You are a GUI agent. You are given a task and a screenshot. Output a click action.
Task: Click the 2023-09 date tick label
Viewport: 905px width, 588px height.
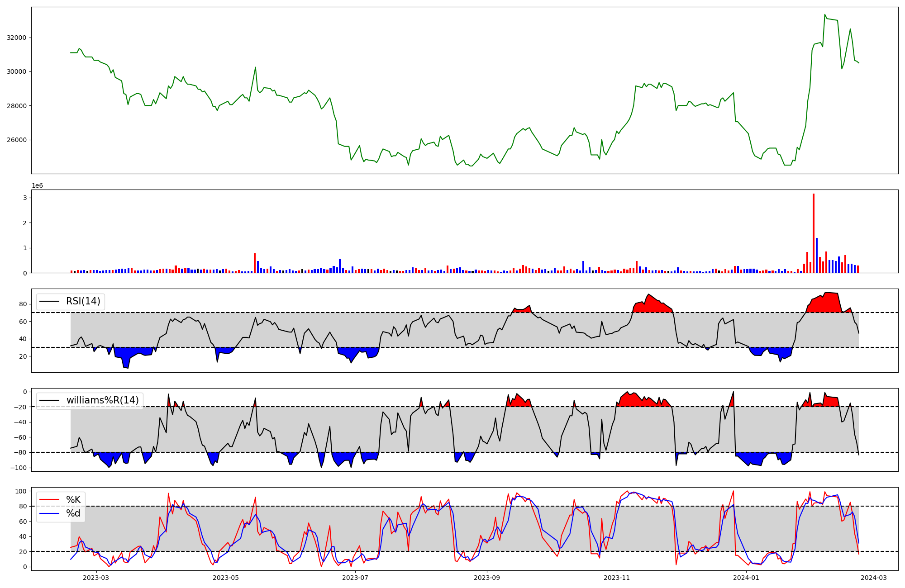coord(487,578)
